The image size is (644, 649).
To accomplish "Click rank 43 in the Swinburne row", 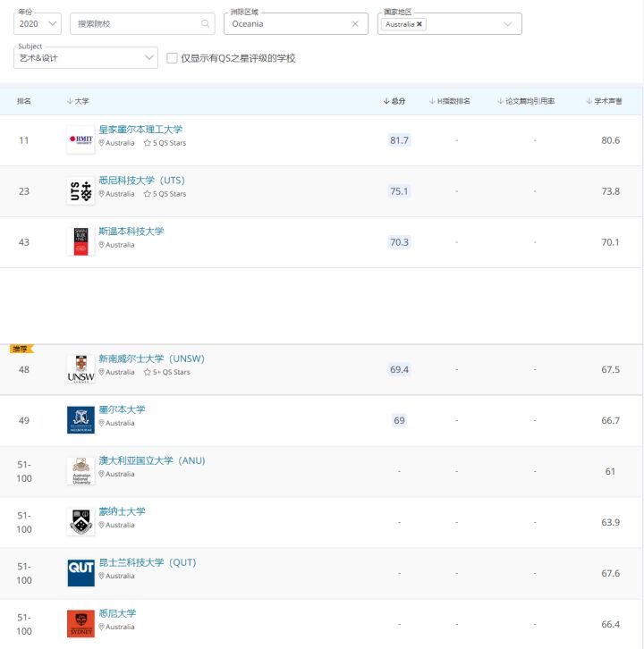I will [24, 242].
